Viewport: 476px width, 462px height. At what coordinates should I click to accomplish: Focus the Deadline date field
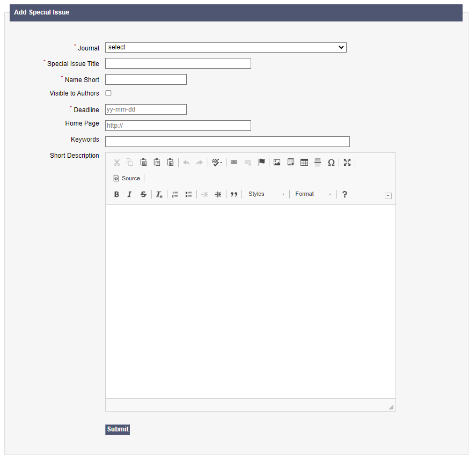pyautogui.click(x=145, y=109)
